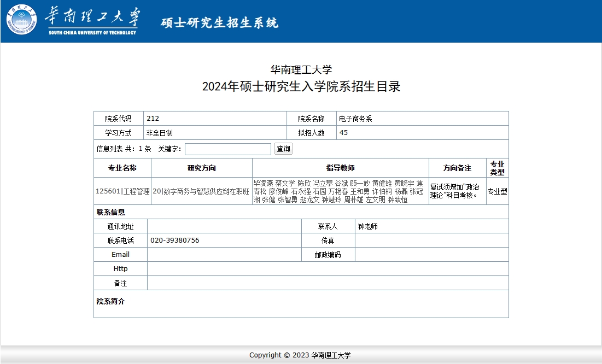Click the 备注 label cell
Viewport: 602px width, 364px height.
pos(120,283)
